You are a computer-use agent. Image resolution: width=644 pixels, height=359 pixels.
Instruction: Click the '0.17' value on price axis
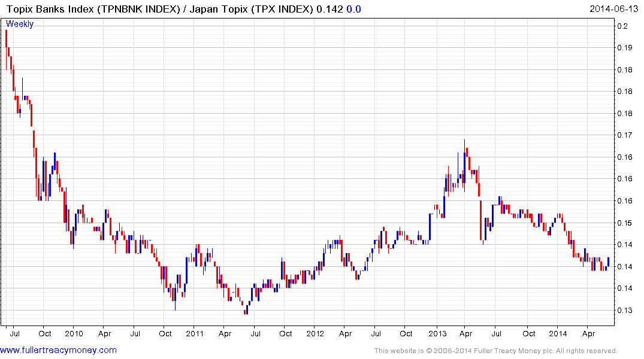pyautogui.click(x=625, y=135)
